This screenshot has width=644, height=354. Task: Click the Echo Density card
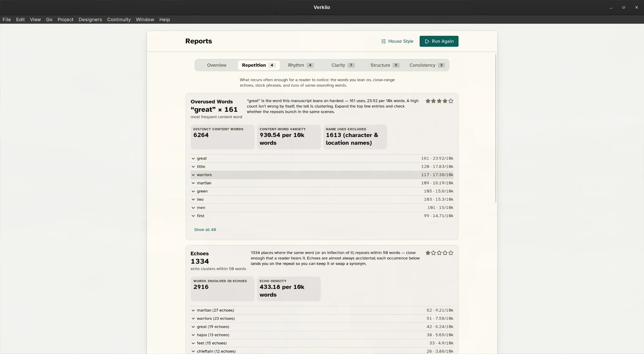tap(289, 289)
